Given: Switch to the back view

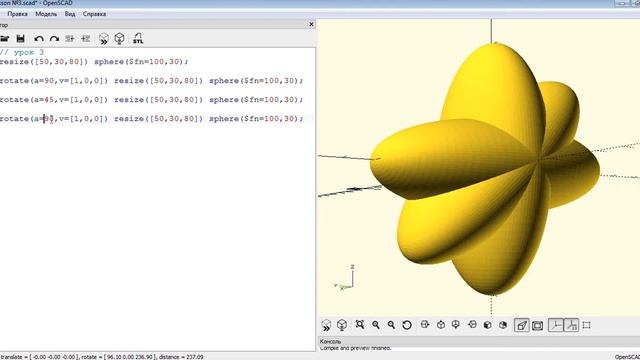Looking at the screenshot, I should tap(503, 325).
